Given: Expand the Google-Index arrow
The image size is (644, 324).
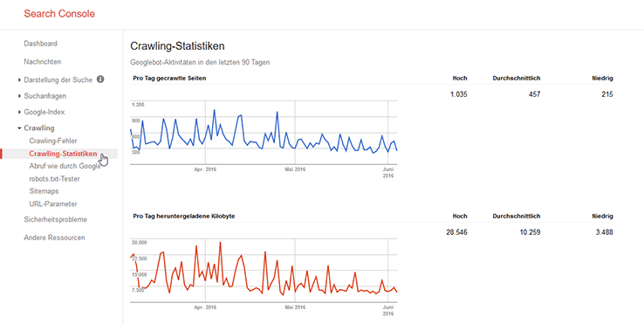Looking at the screenshot, I should point(19,113).
